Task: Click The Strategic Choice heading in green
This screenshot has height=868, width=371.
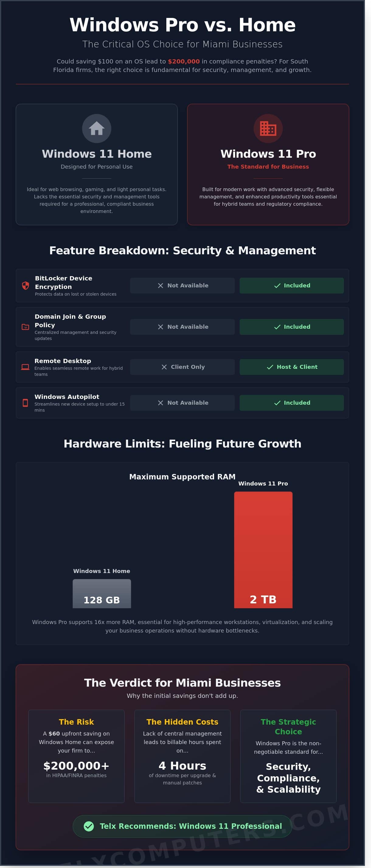Action: point(288,726)
